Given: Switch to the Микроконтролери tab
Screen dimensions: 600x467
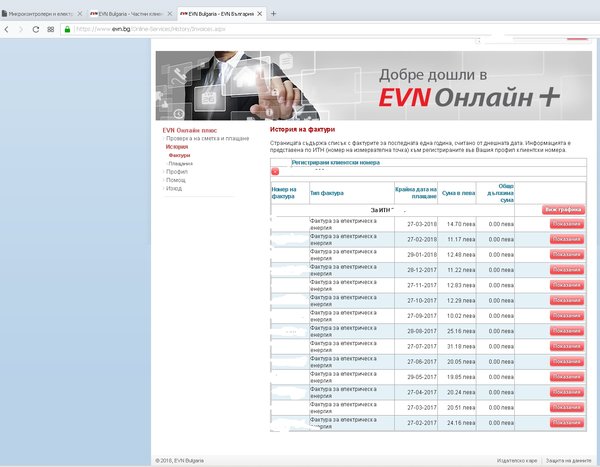Looking at the screenshot, I should click(41, 14).
